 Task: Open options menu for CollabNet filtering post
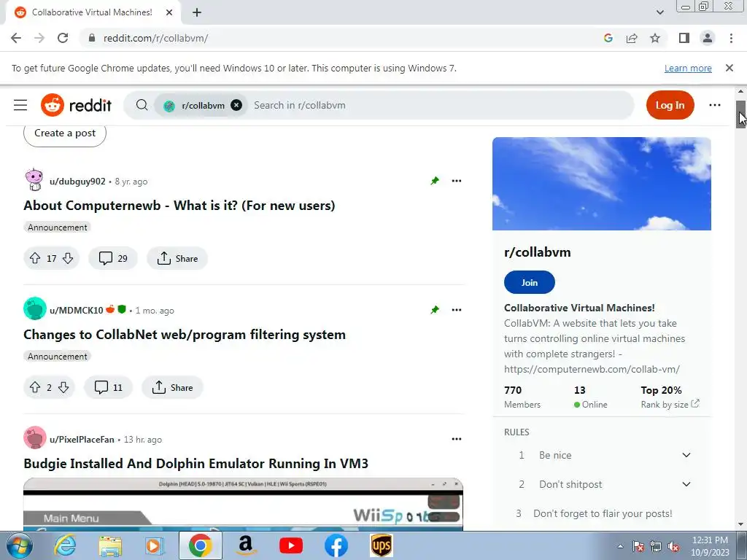pos(457,310)
